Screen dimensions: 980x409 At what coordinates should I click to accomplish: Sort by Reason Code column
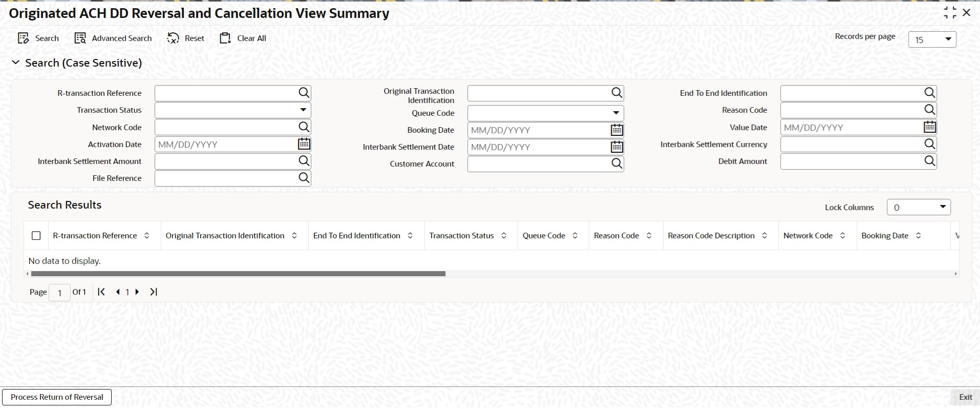pos(649,236)
